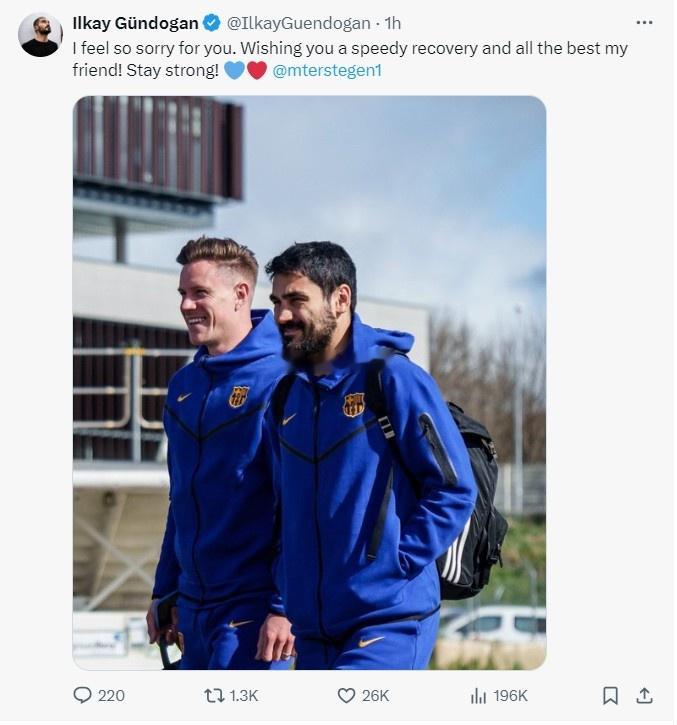This screenshot has height=725, width=677.
Task: Repost the tweet using the retweet arrows icon
Action: pos(214,695)
